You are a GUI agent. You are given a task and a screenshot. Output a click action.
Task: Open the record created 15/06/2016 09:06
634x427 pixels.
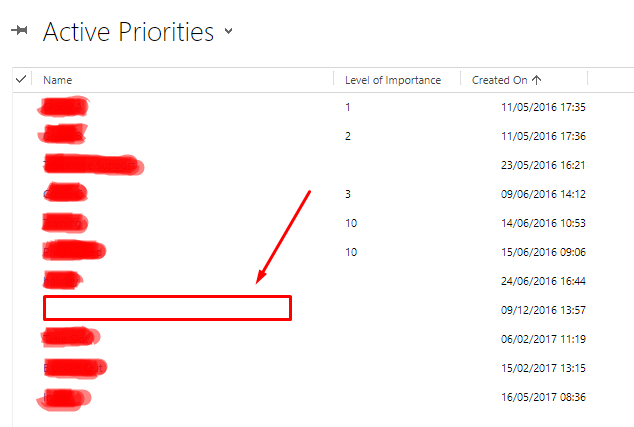coord(74,252)
